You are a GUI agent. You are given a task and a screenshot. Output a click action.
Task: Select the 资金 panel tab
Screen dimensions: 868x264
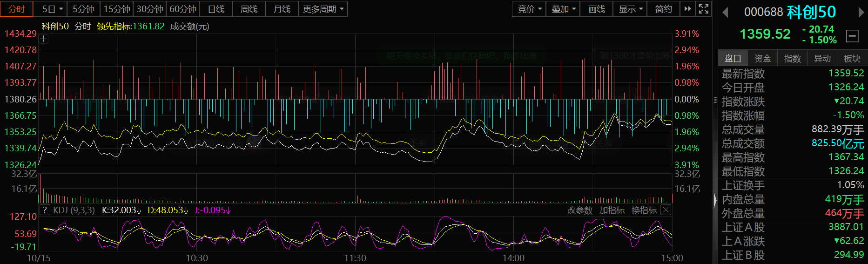pos(763,58)
